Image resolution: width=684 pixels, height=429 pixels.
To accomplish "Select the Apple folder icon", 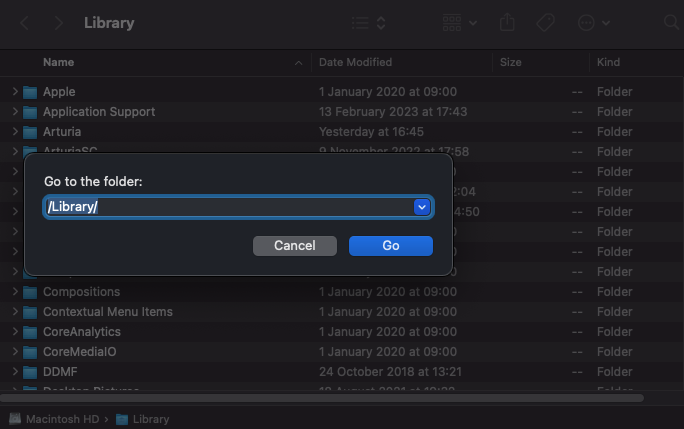I will (x=30, y=92).
